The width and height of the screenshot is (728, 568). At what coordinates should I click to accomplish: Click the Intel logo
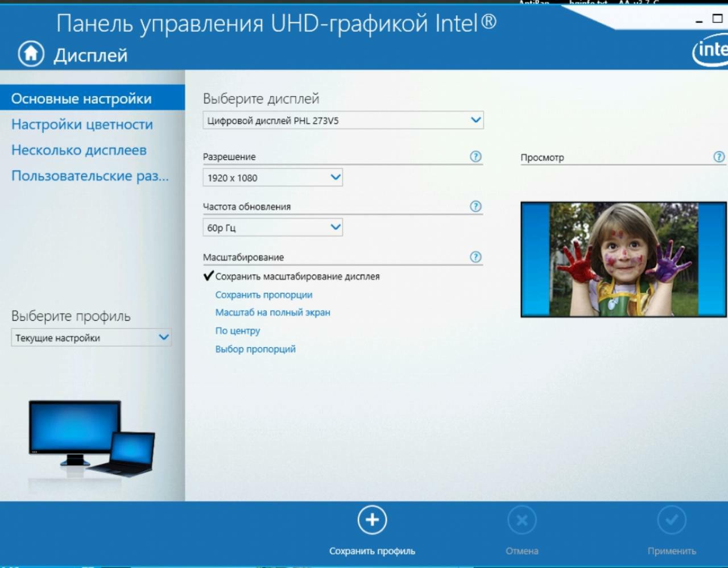[x=710, y=50]
